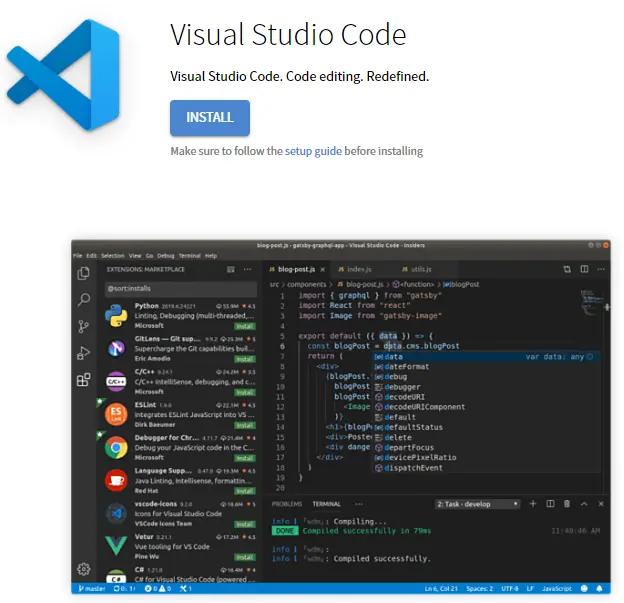Viewport: 624px width, 603px height.
Task: Kill the terminal with the trash icon
Action: click(567, 504)
